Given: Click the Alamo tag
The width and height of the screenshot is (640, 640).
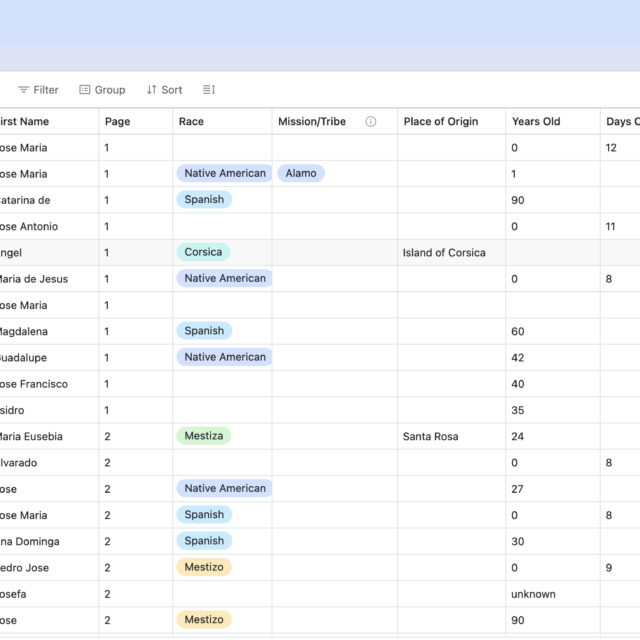Looking at the screenshot, I should (301, 173).
